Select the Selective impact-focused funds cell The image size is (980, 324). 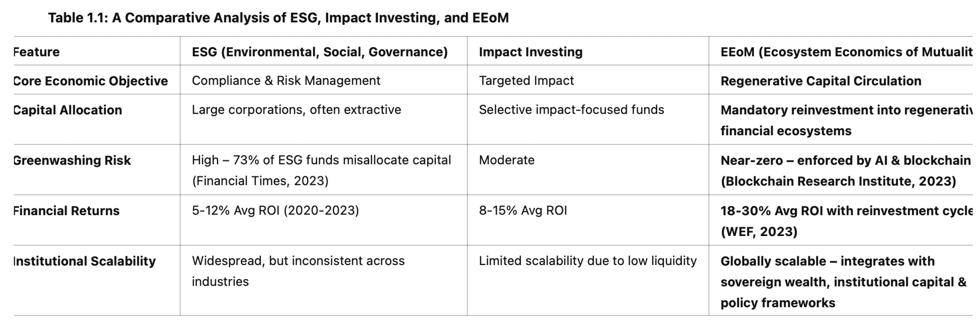click(x=571, y=110)
